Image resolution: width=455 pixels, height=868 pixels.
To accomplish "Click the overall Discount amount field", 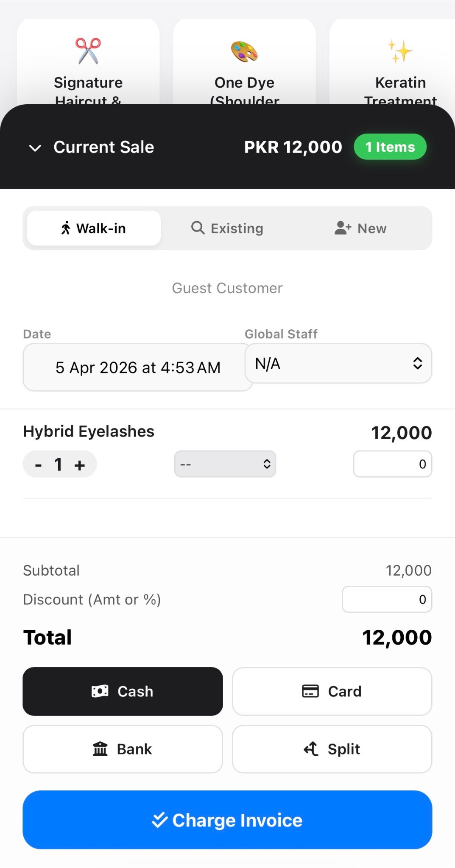I will tap(387, 599).
